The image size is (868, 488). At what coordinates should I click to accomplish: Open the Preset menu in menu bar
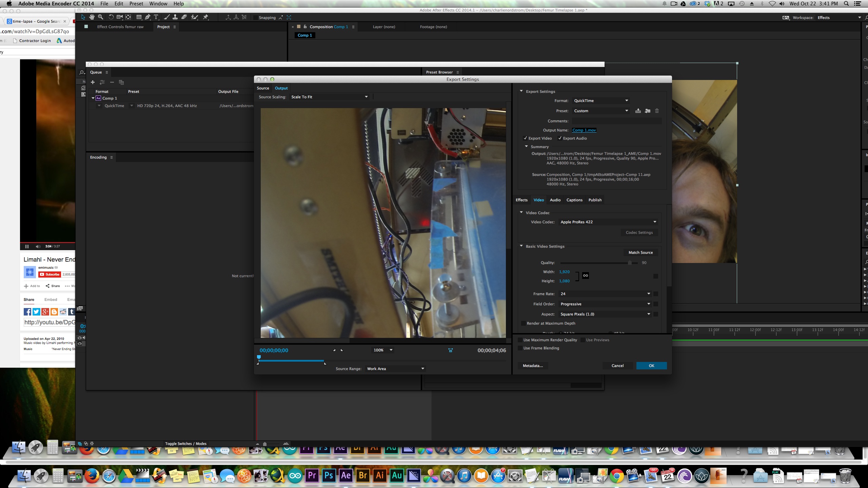[x=136, y=4]
